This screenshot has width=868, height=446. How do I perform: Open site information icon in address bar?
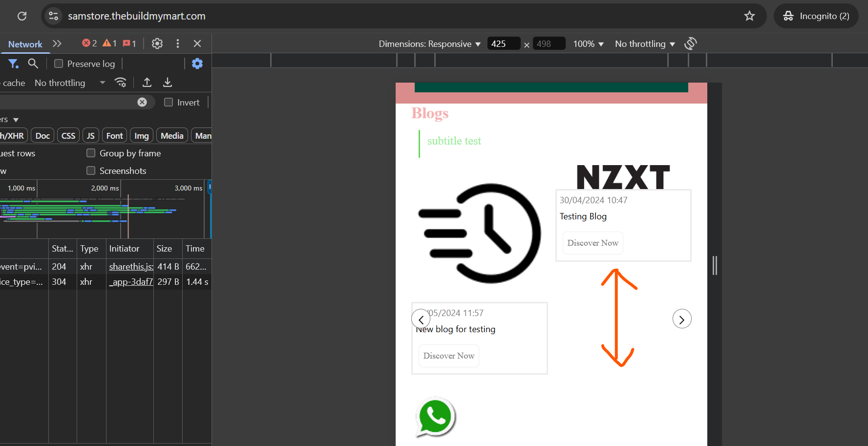[x=54, y=16]
